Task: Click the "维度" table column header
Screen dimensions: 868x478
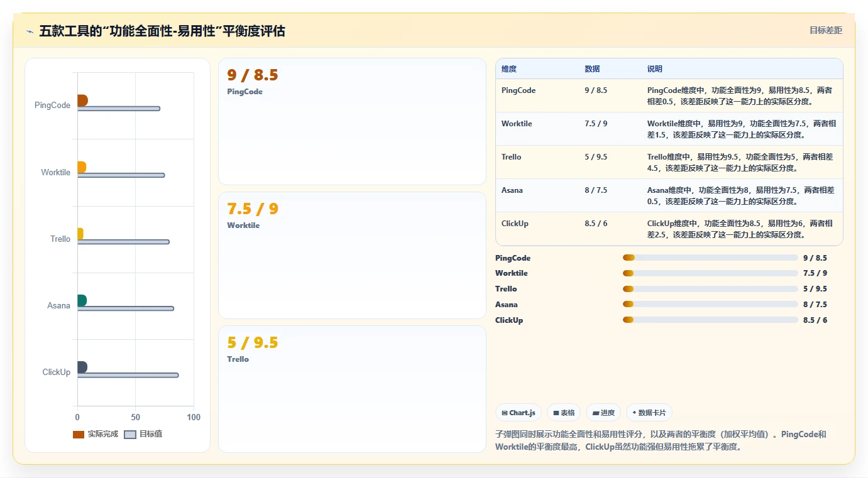Action: coord(509,69)
